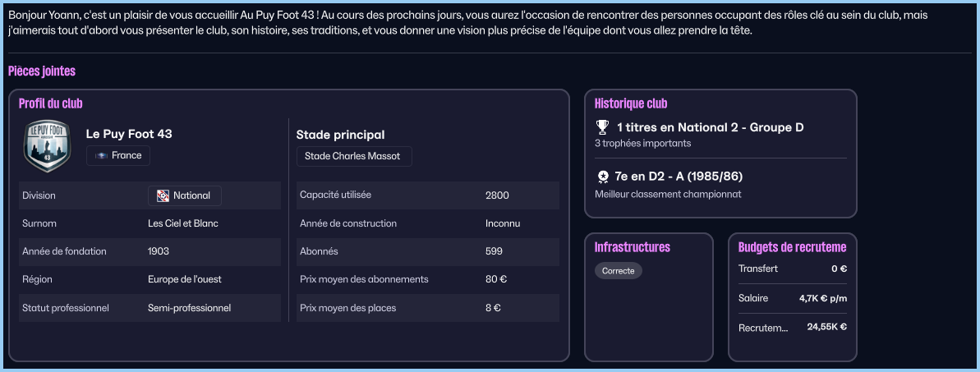
Task: Select the 7e en D2 - A record
Action: 679,177
